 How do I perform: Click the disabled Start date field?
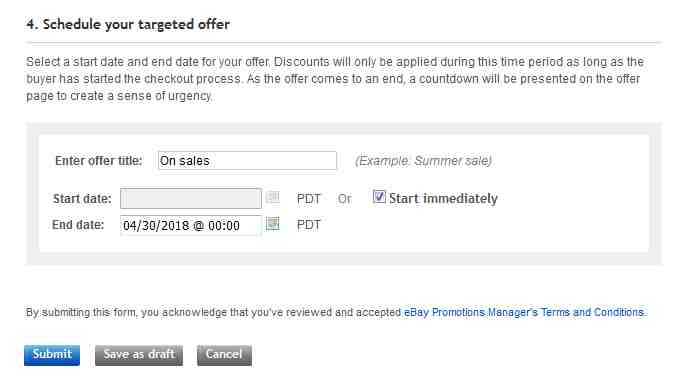[x=191, y=198]
